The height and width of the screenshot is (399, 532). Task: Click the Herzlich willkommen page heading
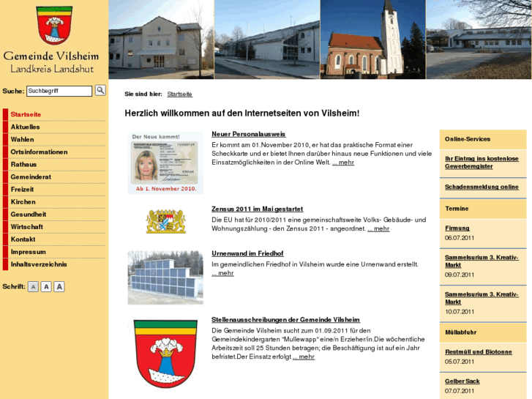pos(242,113)
